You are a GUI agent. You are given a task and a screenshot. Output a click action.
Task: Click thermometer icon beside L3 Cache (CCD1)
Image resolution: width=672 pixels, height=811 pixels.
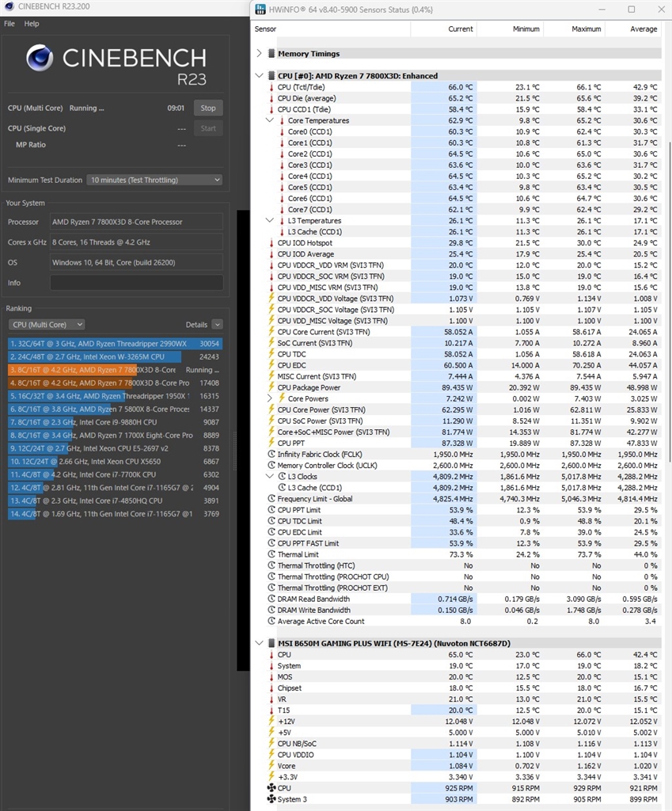pyautogui.click(x=282, y=232)
